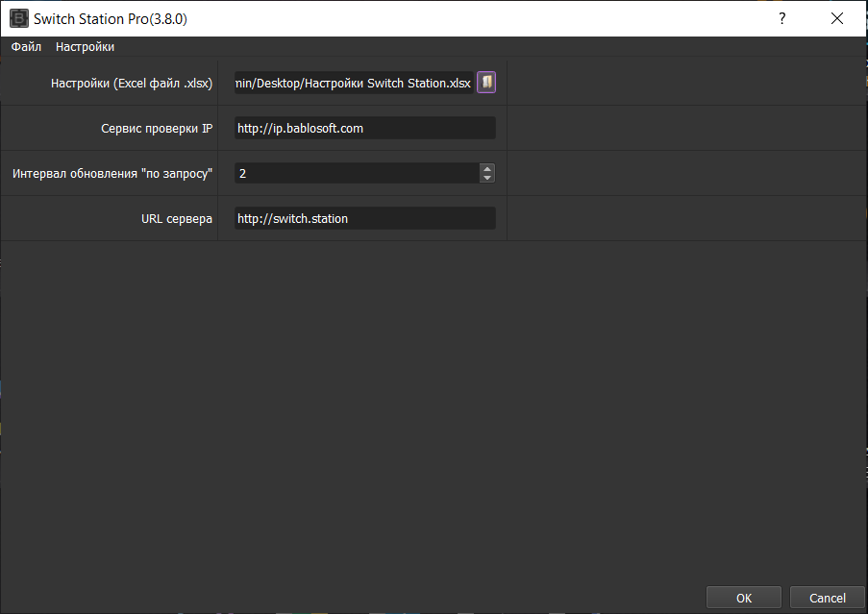Click the empty dark area below the form
This screenshot has height=614, width=868.
click(433, 404)
